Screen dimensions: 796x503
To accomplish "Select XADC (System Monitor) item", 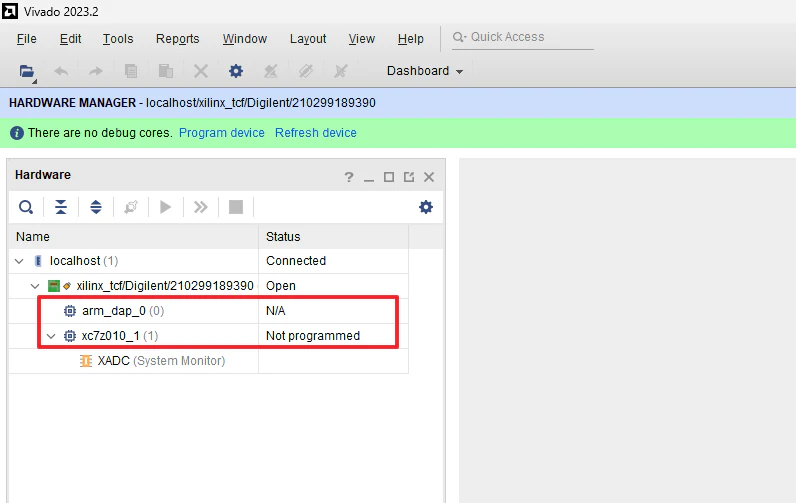I will [161, 361].
